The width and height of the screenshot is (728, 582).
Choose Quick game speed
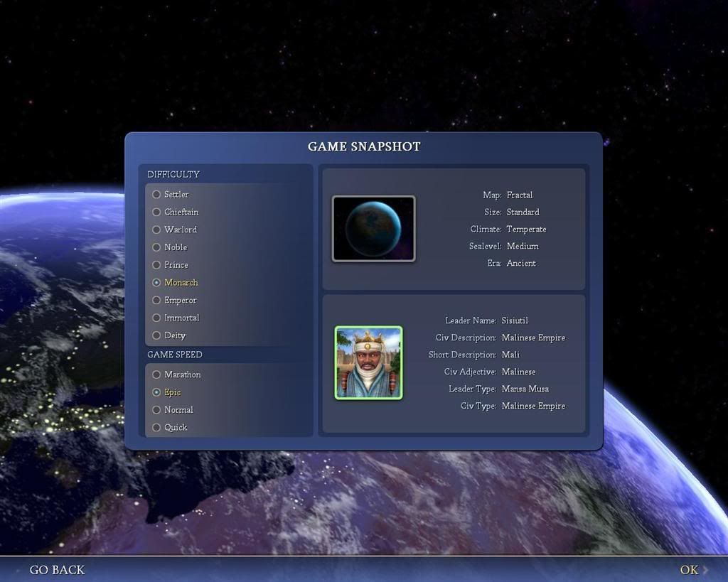point(170,428)
